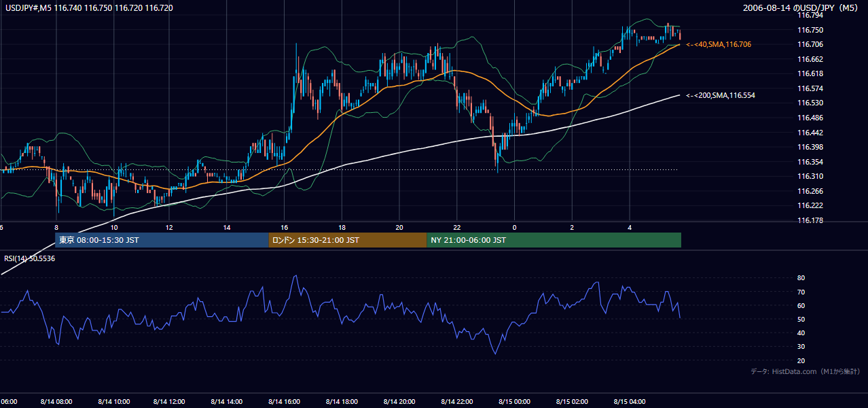
Task: Click price axis value 116.222
Action: (x=810, y=205)
